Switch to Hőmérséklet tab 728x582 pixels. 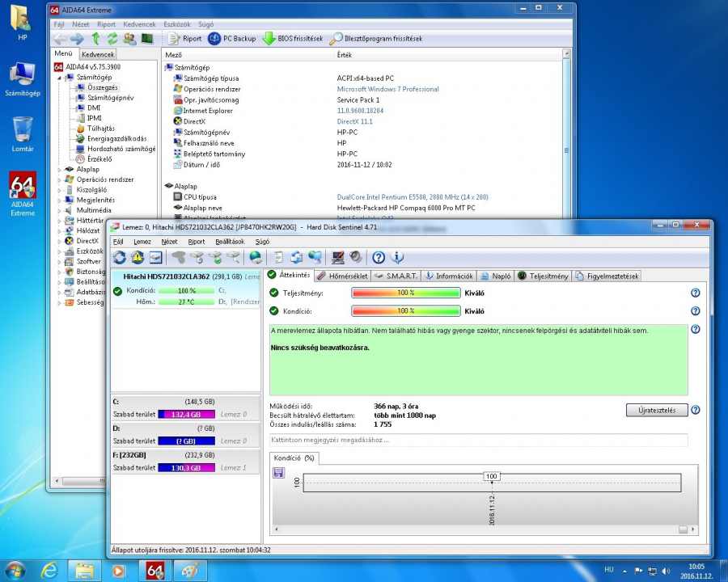coord(343,276)
